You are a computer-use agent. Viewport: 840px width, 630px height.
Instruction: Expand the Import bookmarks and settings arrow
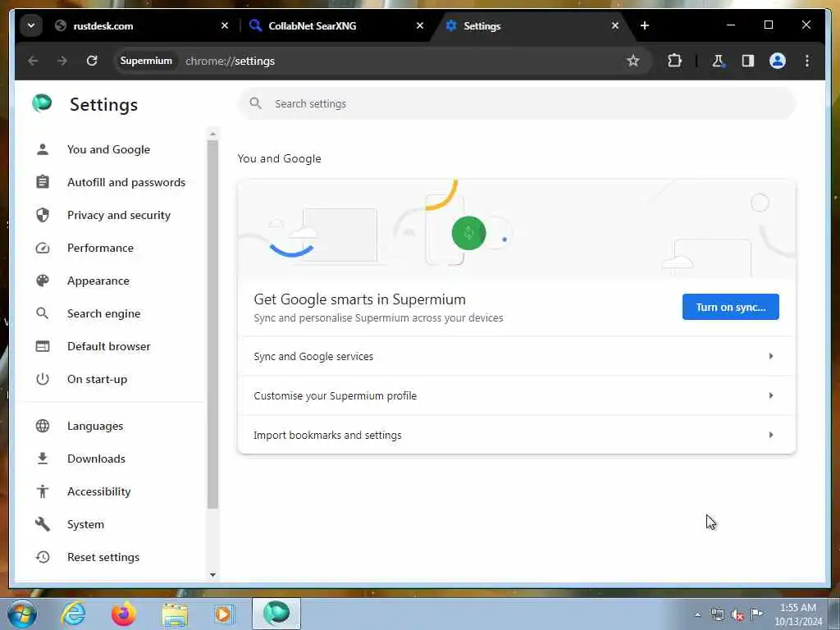770,435
